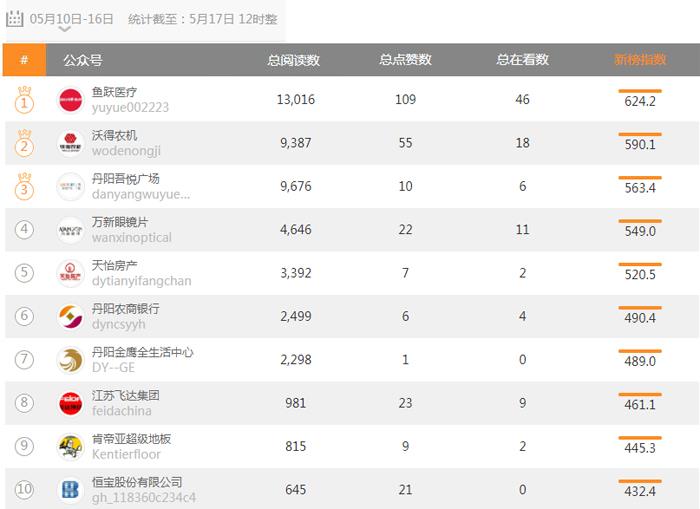This screenshot has width=700, height=509.
Task: Open 肯帝亚超级地板 account avatar
Action: 71,446
